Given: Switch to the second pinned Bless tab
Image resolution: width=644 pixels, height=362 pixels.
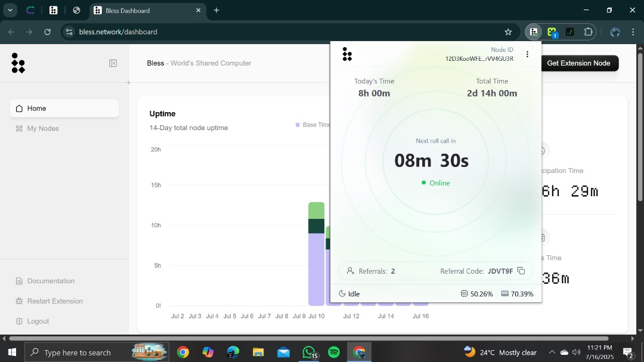Looking at the screenshot, I should click(54, 10).
